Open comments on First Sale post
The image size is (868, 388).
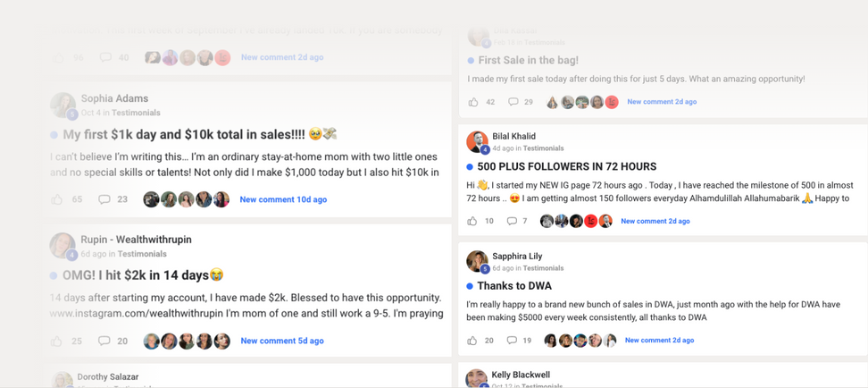[513, 102]
